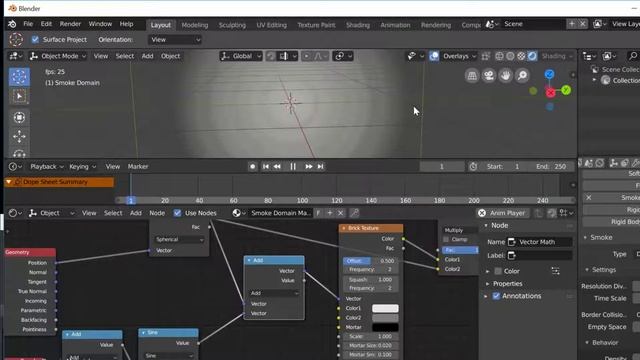
Task: Open the Spherical projection dropdown
Action: coord(179,240)
